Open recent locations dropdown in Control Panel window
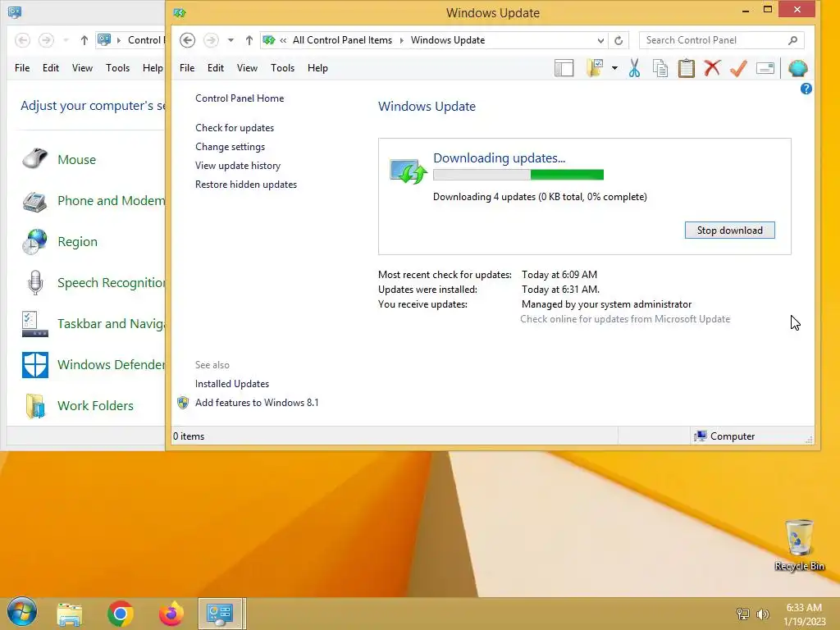 click(66, 40)
